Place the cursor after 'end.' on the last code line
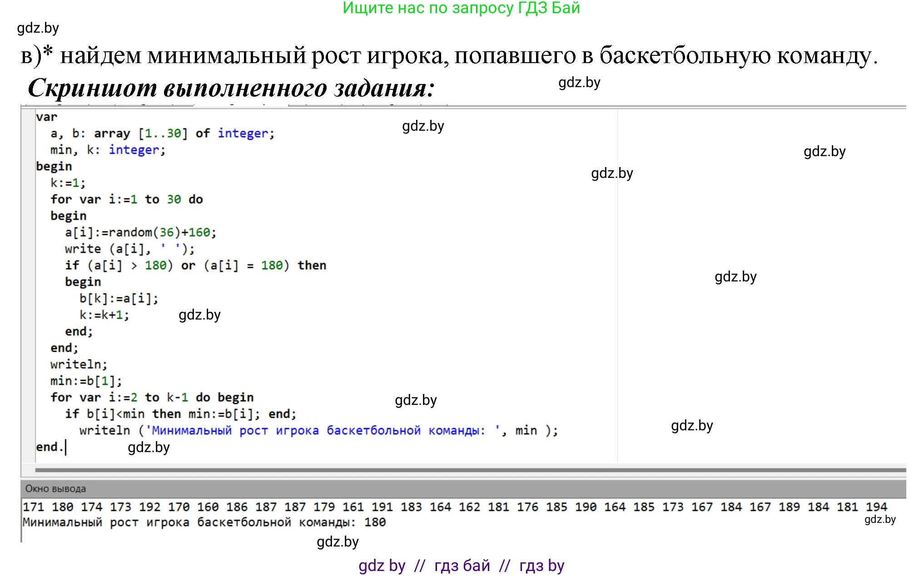Screen dimensions: 924x576 point(65,447)
